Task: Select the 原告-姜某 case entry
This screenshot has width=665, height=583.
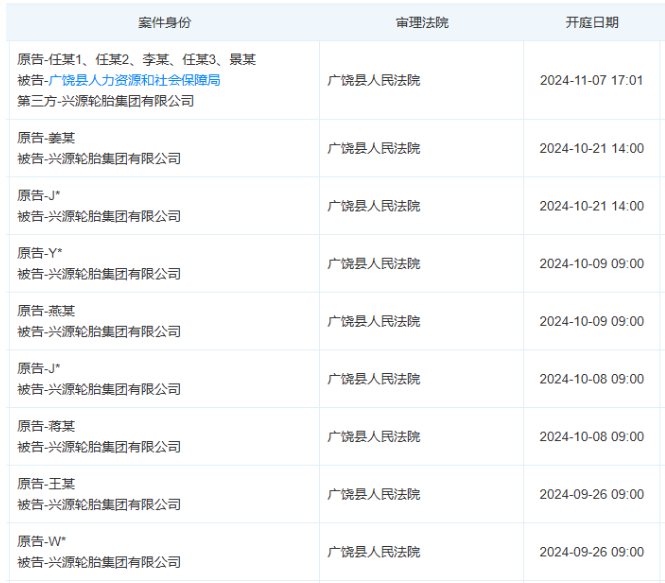Action: coord(46,138)
